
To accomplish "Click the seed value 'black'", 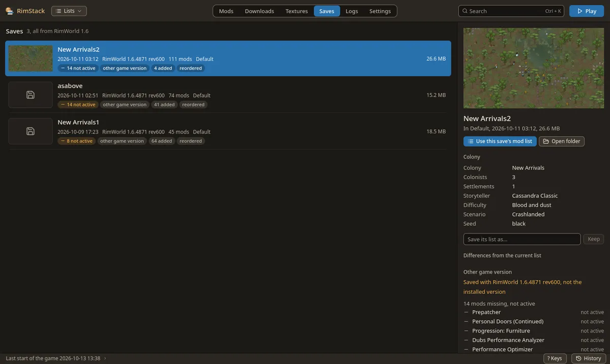I will click(519, 224).
